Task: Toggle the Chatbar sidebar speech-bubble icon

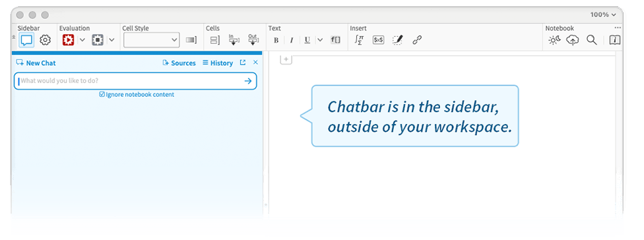Action: [26, 40]
